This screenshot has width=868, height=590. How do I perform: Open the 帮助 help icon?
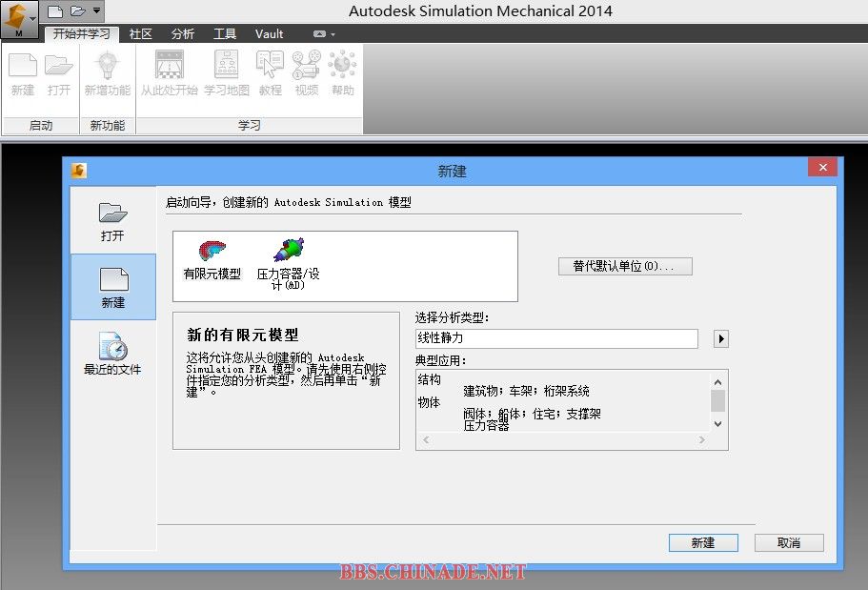click(342, 74)
